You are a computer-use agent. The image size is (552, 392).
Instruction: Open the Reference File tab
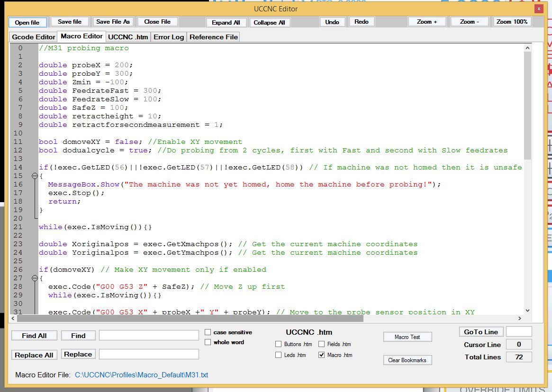click(214, 37)
